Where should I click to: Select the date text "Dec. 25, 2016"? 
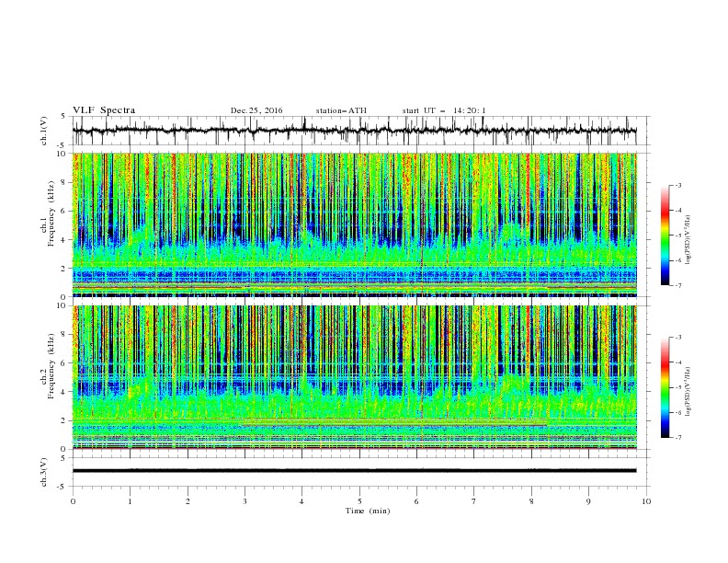point(256,110)
